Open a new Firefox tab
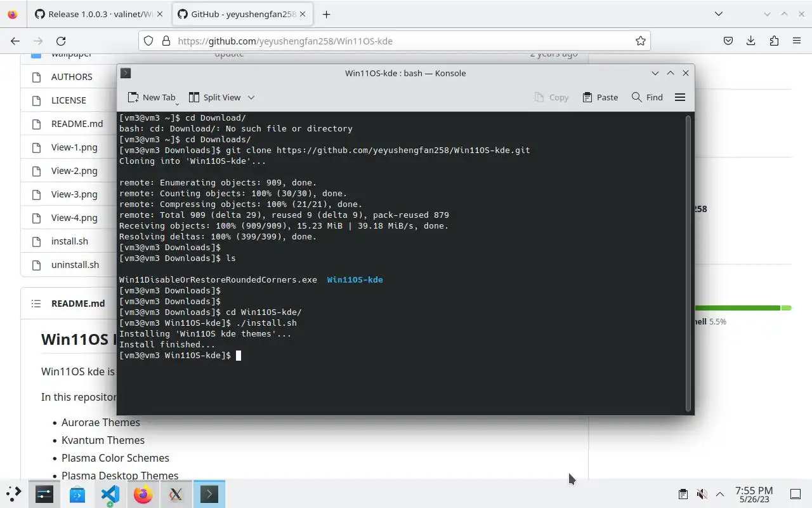The height and width of the screenshot is (508, 812). point(326,14)
